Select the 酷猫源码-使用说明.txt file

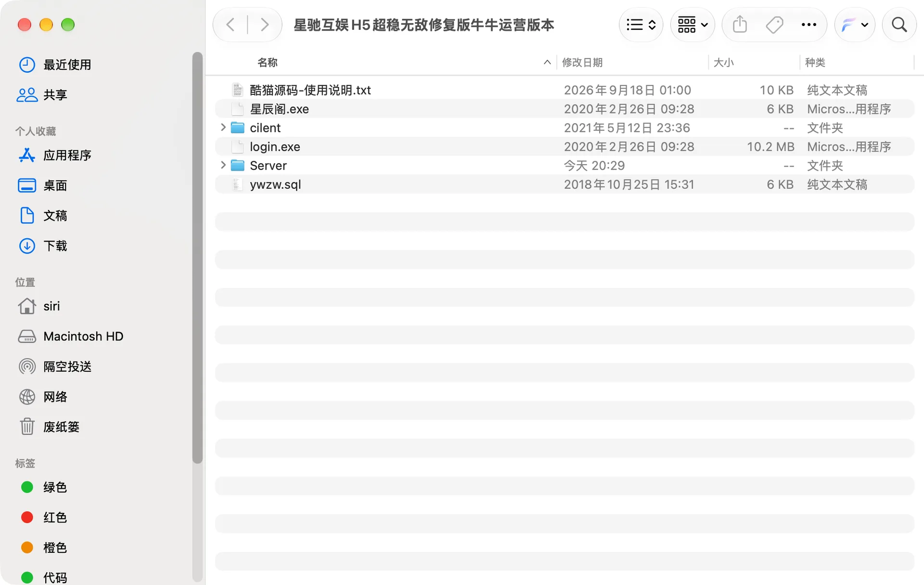point(564,90)
